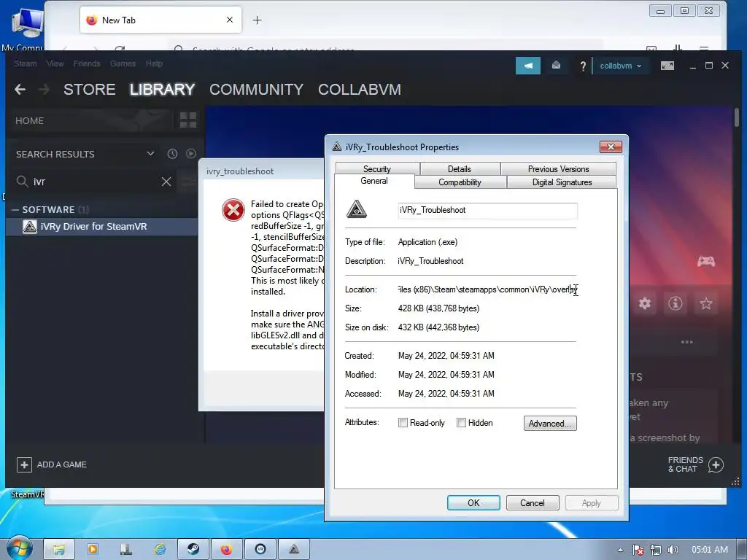The height and width of the screenshot is (560, 747).
Task: Open Steam announcements megaphone icon
Action: (x=528, y=66)
